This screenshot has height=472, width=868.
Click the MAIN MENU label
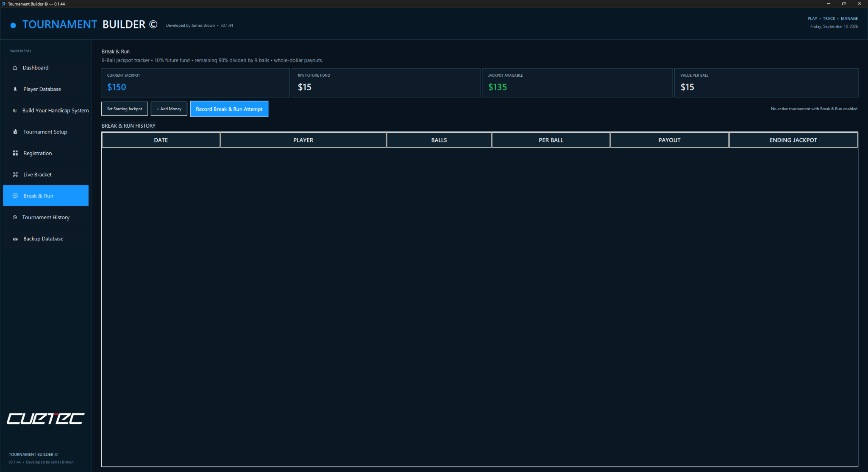pos(20,51)
